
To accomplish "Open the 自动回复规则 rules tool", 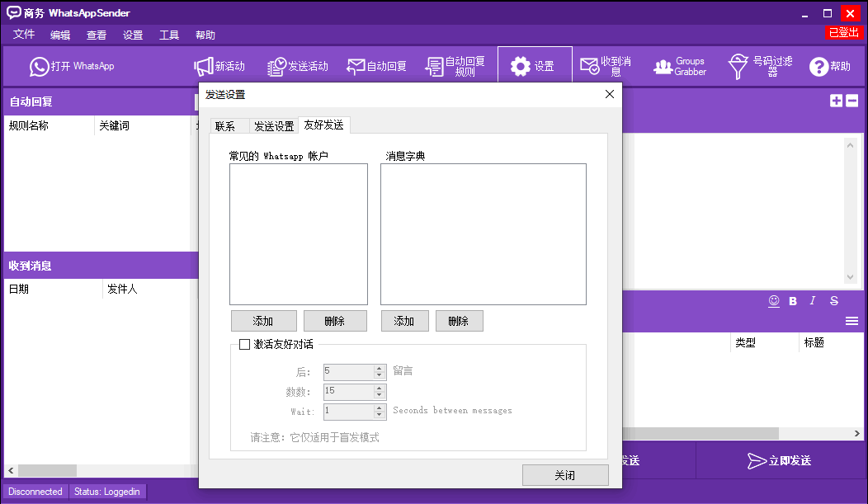I will pos(455,67).
